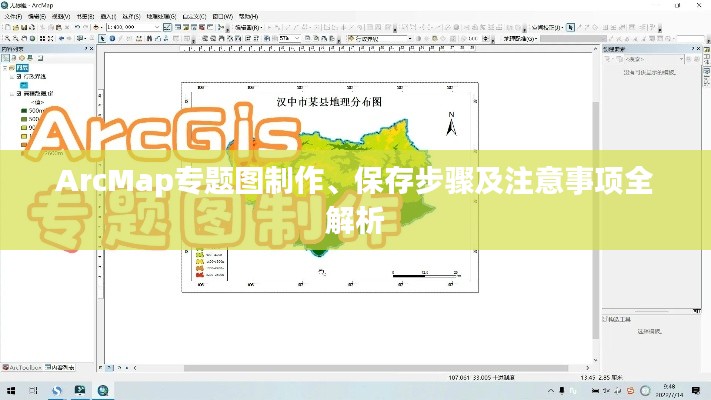Open the map scale 1:400,000 dropdown
The image size is (711, 400).
[x=157, y=28]
